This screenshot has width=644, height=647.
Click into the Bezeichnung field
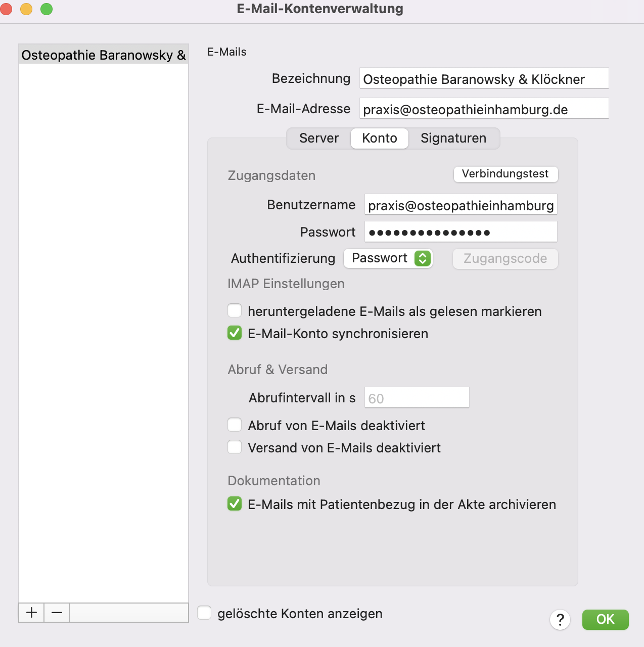[484, 78]
